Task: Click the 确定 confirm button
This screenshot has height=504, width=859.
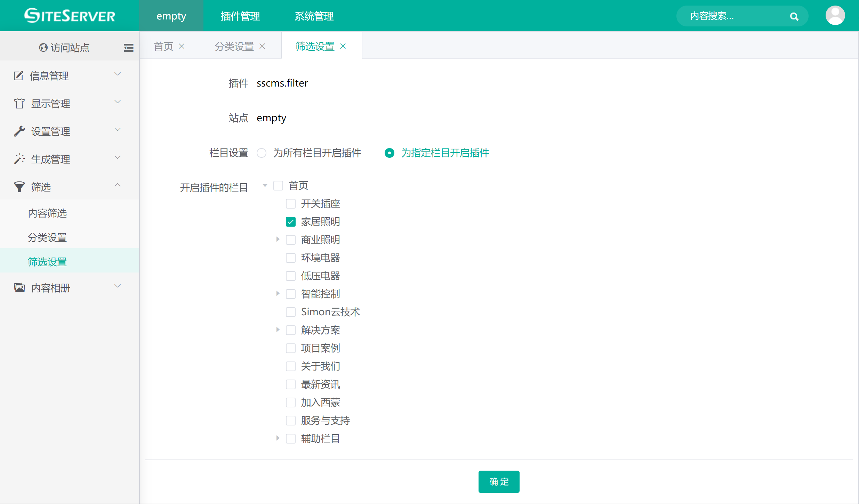Action: pos(499,481)
